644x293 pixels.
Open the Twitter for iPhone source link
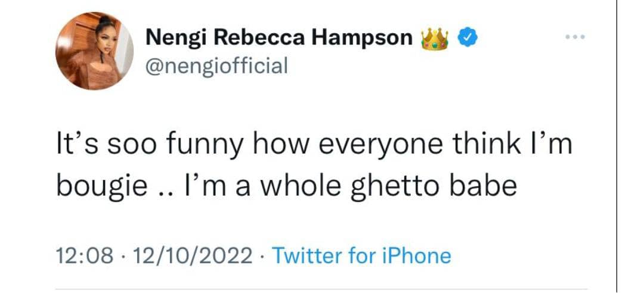pyautogui.click(x=361, y=256)
